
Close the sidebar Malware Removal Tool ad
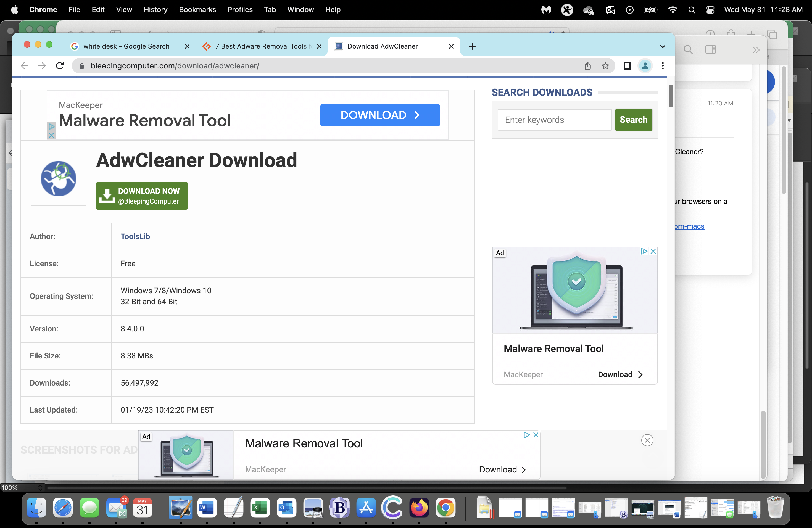(x=653, y=251)
